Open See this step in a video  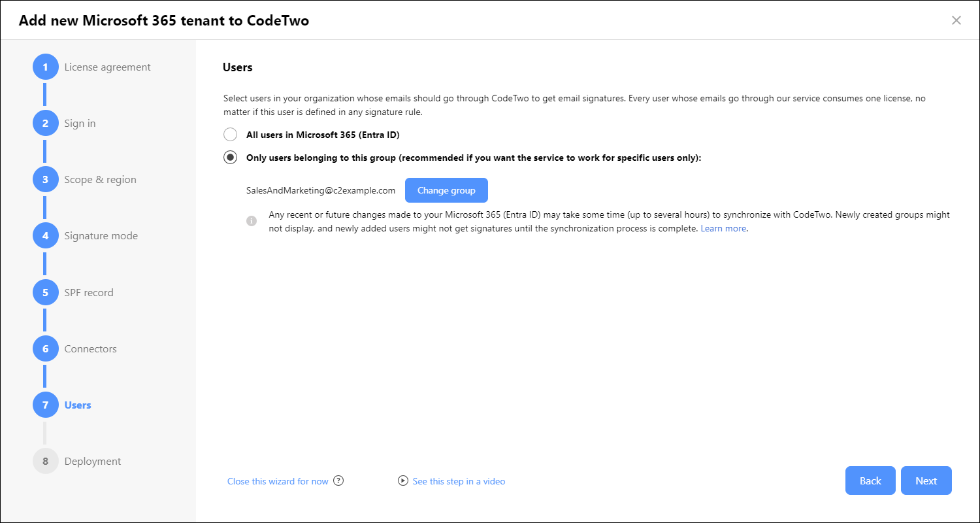[459, 481]
